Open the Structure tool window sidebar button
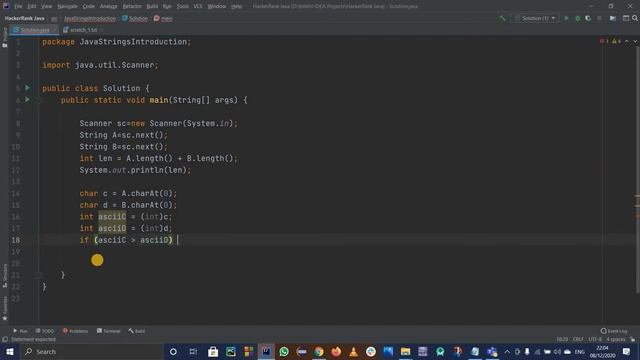The width and height of the screenshot is (640, 360). [x=5, y=276]
